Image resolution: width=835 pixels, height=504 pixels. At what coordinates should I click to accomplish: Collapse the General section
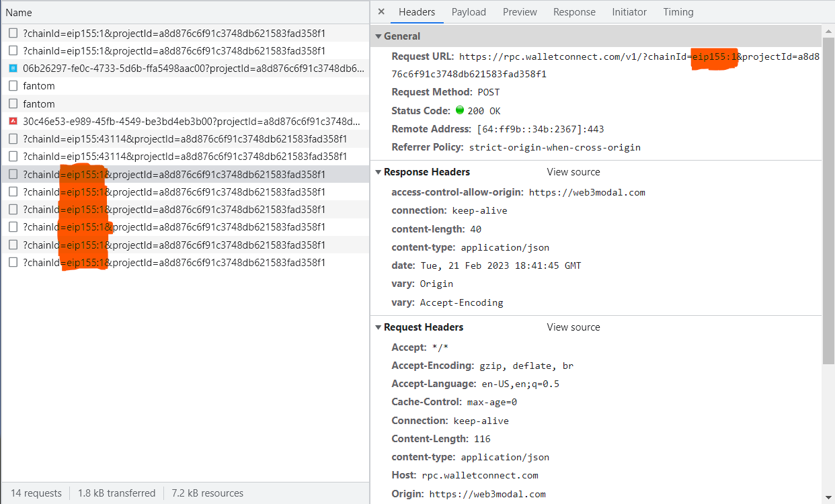coord(379,36)
